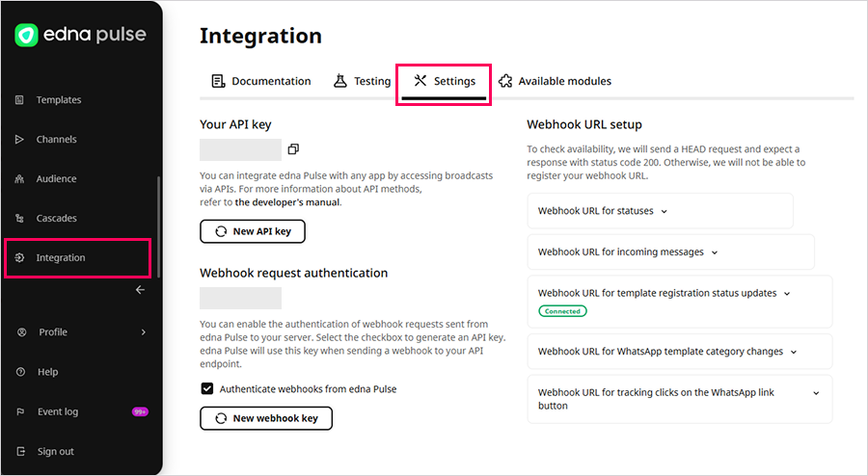Open Templates from the sidebar
The width and height of the screenshot is (868, 476).
coord(58,100)
